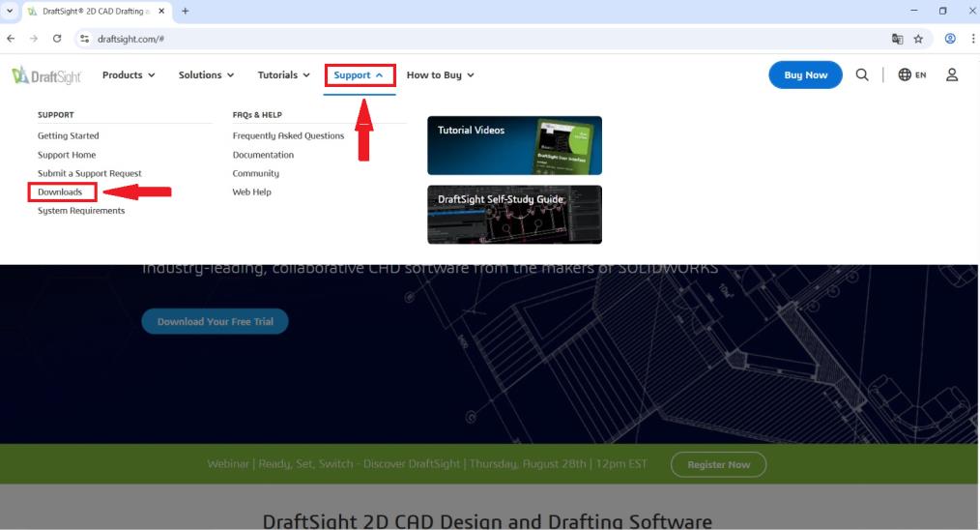Open DraftSight Self-Study Guide card
The width and height of the screenshot is (980, 530).
[x=514, y=215]
